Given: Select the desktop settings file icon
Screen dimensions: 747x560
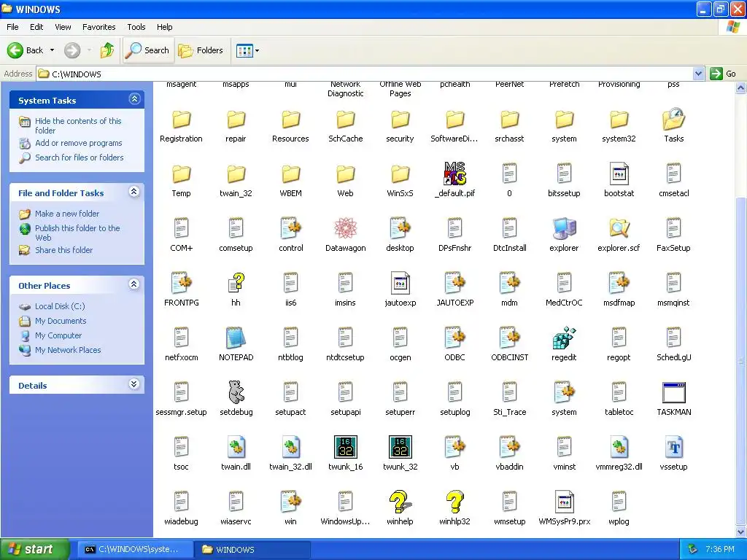Looking at the screenshot, I should [x=400, y=228].
